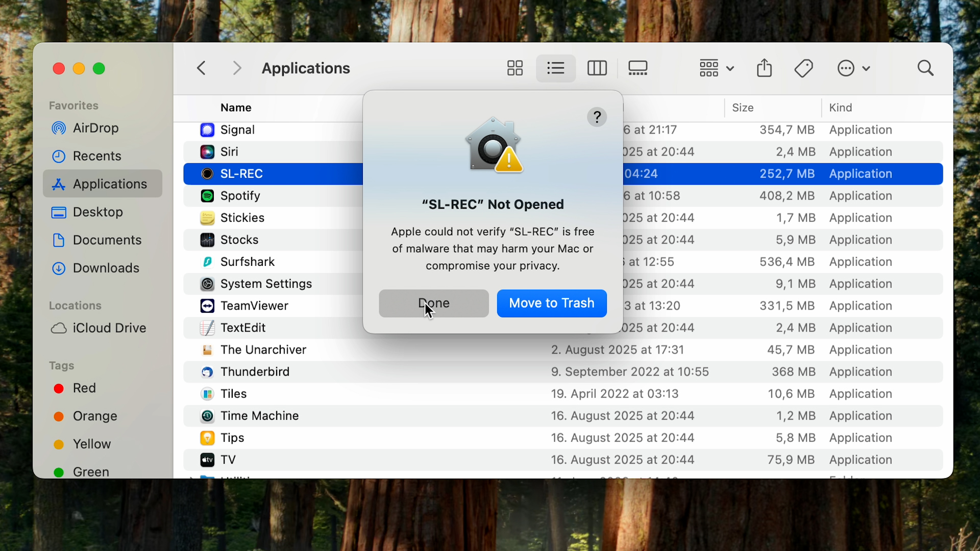Click the Spotify file name

click(240, 196)
